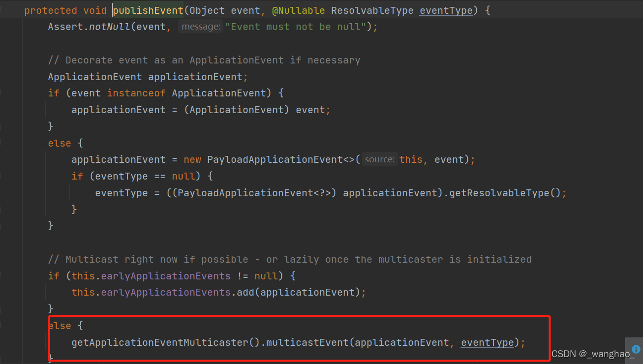Click the publishEvent method name

pos(148,10)
